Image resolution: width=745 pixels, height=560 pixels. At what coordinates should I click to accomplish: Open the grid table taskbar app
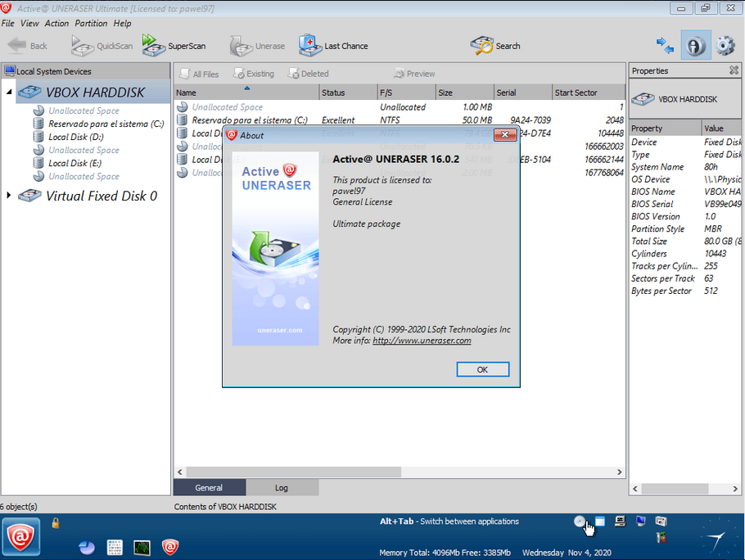[115, 547]
